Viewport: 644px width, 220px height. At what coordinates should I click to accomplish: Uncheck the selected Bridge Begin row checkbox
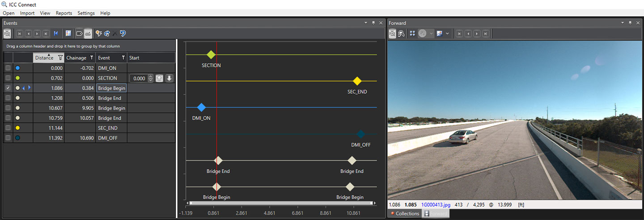pyautogui.click(x=8, y=88)
